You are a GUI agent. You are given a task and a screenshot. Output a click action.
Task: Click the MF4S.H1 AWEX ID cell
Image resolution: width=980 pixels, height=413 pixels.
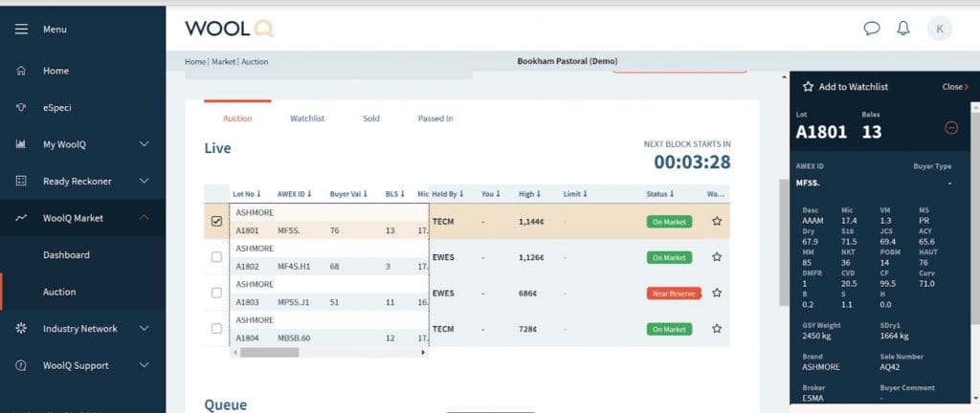tap(294, 267)
